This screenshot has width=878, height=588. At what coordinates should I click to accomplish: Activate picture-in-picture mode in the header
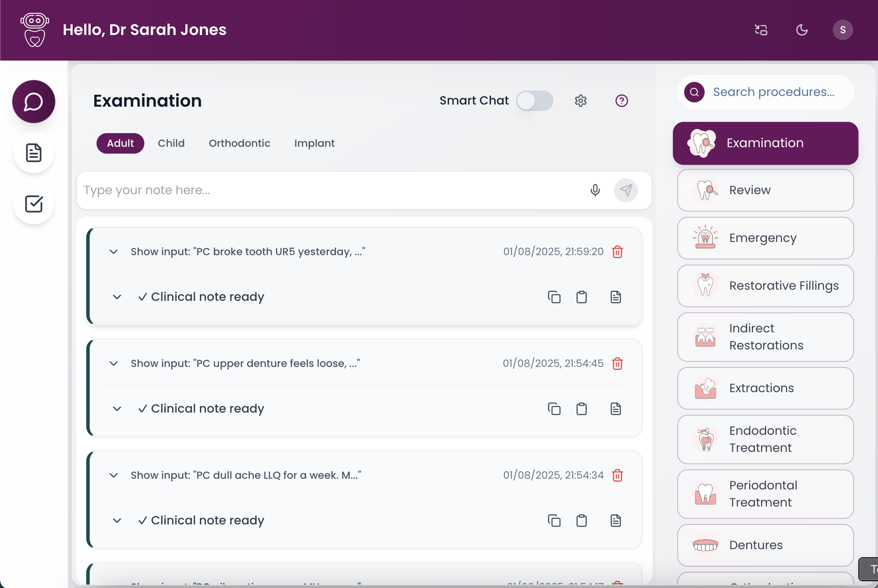761,29
